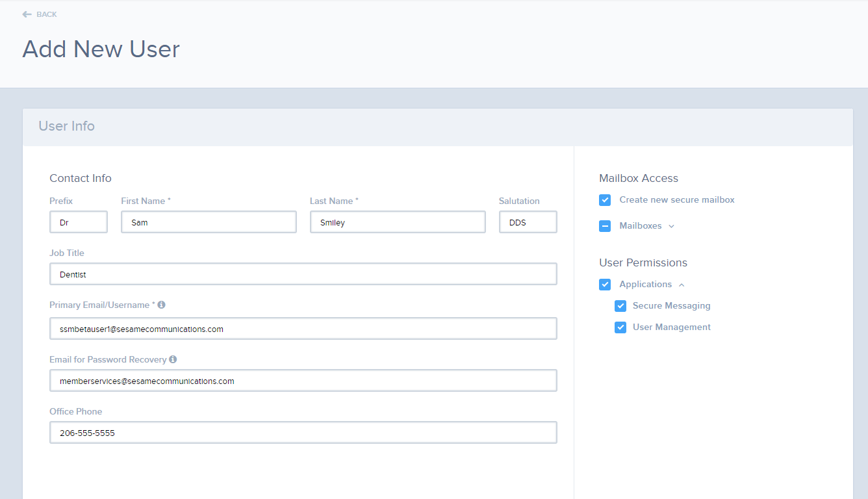Click the First Name input field
This screenshot has width=868, height=499.
[x=209, y=222]
